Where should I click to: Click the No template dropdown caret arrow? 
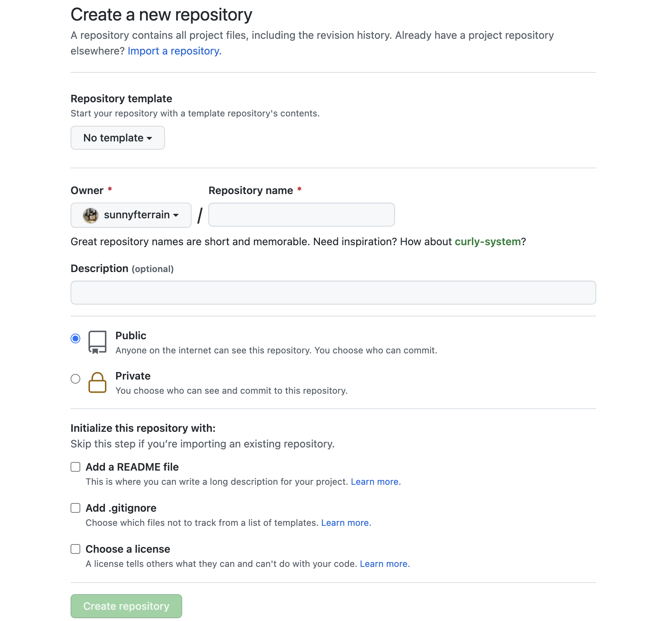[149, 138]
